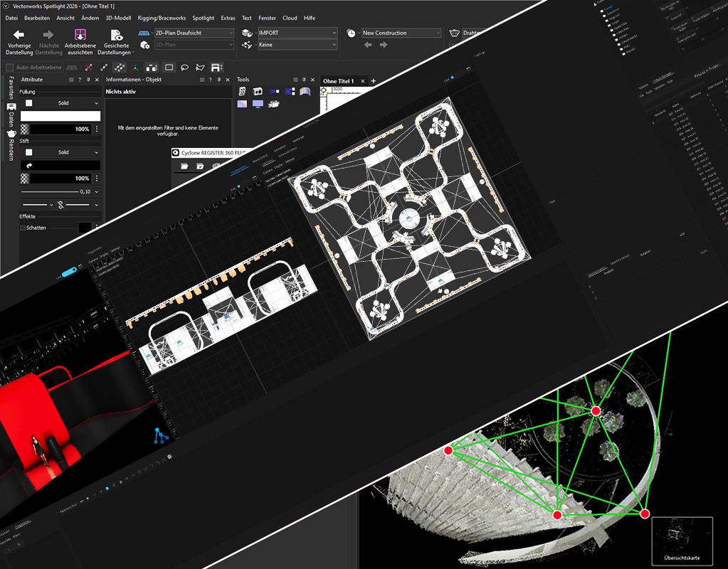Pin the Informationen - Objekt palette
The height and width of the screenshot is (569, 728).
click(x=218, y=80)
